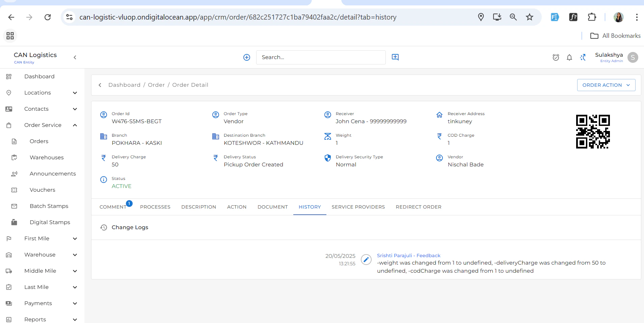Click the Change Logs history icon

coord(104,227)
